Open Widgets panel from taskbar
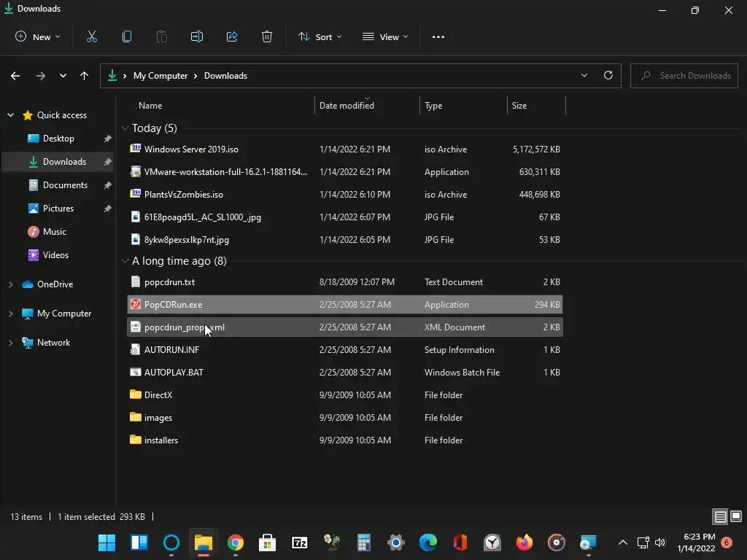747x560 pixels. point(139,542)
